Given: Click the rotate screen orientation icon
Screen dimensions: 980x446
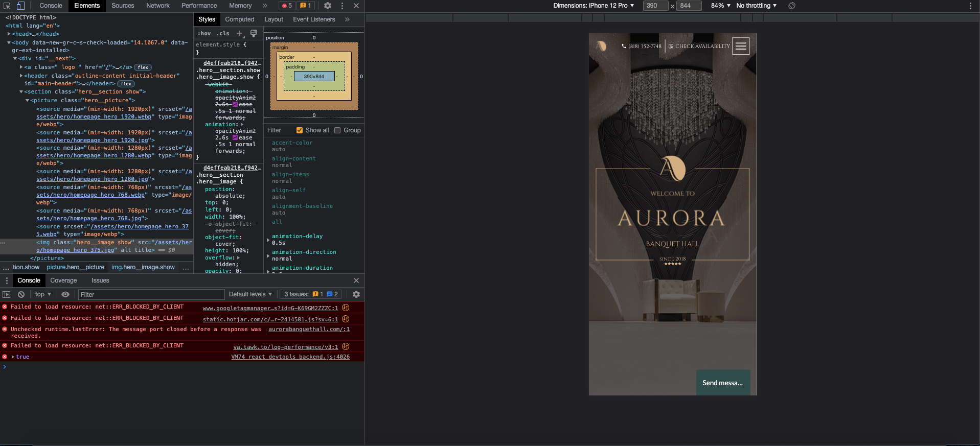Looking at the screenshot, I should [791, 6].
